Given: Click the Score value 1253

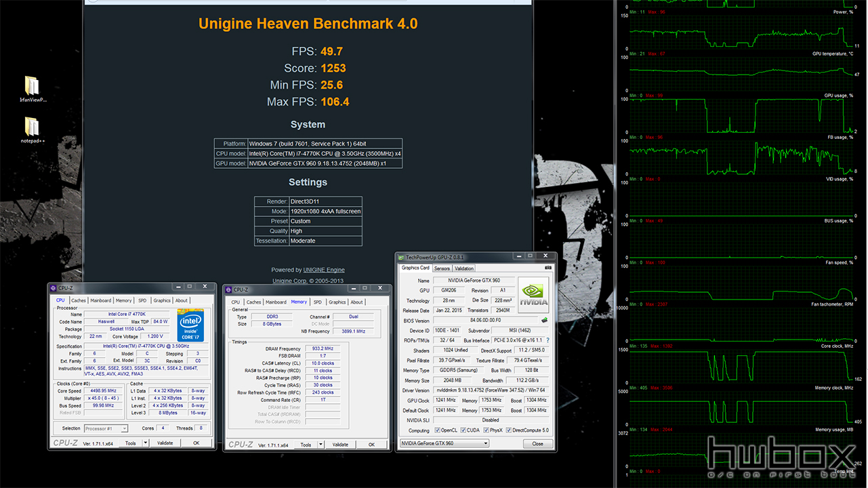Looking at the screenshot, I should click(x=334, y=68).
